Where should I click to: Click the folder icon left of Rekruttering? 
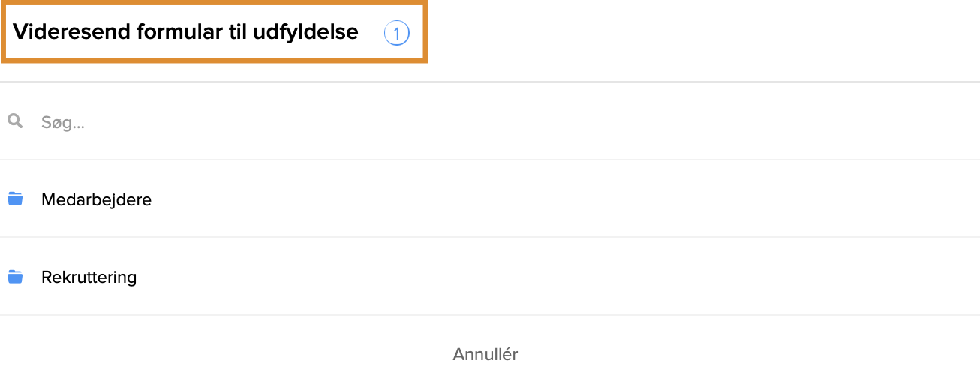pyautogui.click(x=15, y=277)
